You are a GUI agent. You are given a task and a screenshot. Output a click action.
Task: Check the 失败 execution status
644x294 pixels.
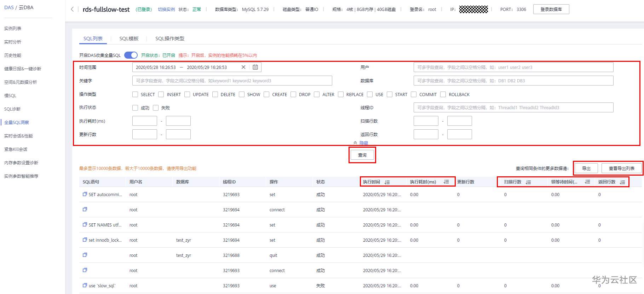pos(156,108)
